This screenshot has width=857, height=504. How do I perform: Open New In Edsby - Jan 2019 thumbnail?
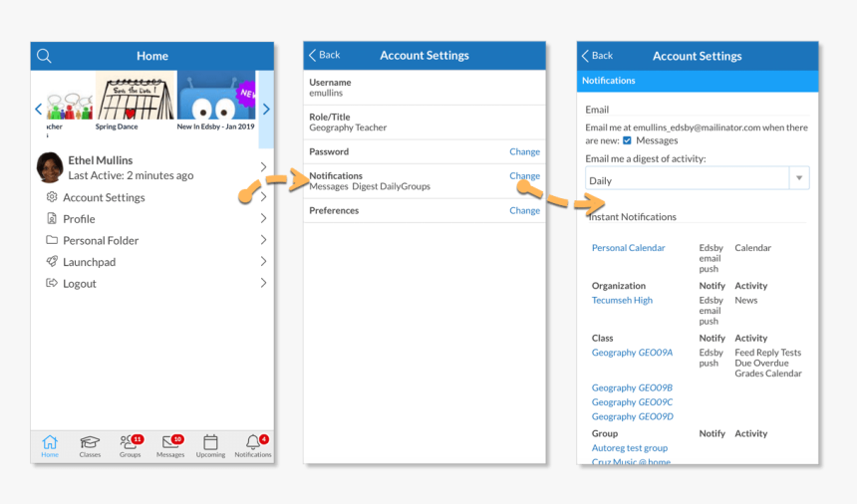(x=216, y=96)
